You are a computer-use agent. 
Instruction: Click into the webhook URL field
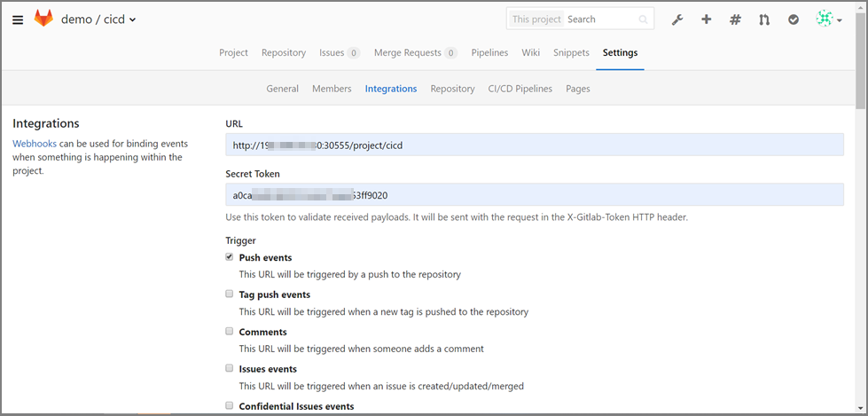535,145
